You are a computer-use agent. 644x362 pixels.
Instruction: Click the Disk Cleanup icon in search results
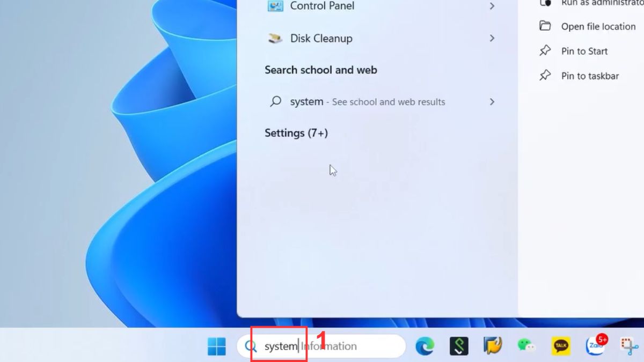[x=274, y=38]
